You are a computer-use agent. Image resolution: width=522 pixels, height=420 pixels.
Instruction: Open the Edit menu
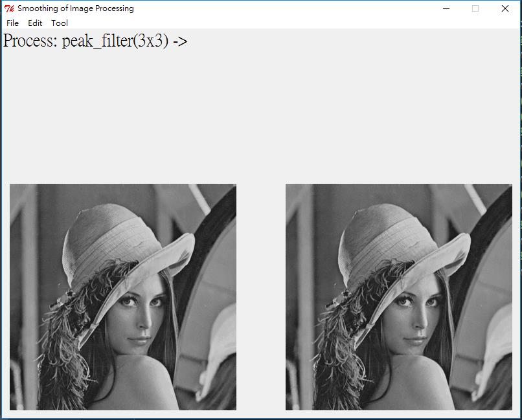[35, 23]
